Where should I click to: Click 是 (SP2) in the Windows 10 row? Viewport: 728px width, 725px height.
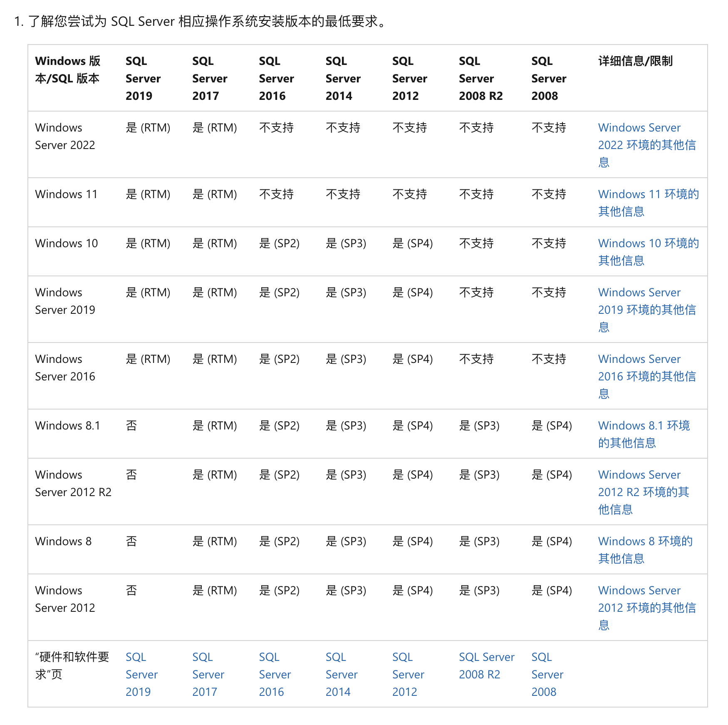[x=279, y=243]
